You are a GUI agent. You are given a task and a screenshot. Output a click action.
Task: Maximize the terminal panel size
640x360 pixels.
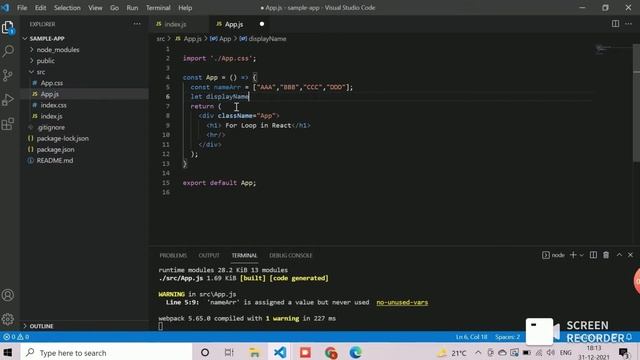click(x=619, y=255)
